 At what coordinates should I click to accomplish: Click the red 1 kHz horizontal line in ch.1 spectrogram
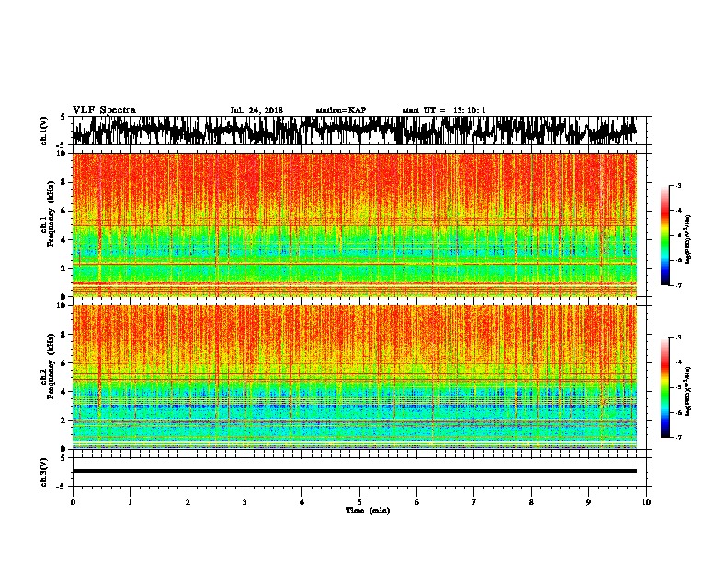click(x=355, y=283)
